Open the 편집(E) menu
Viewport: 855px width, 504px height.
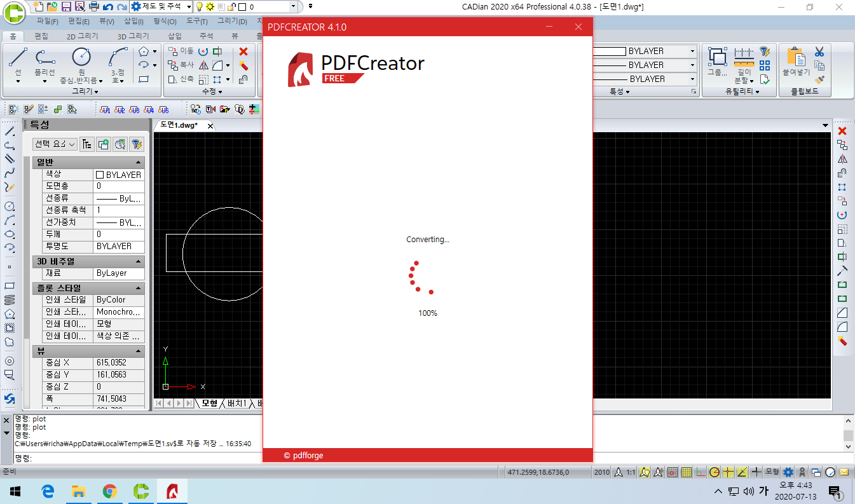pos(79,22)
